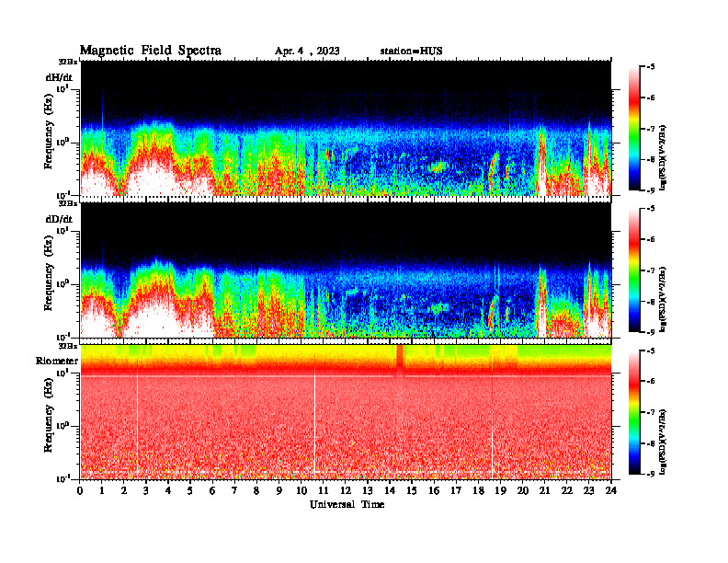Click the dark red burst near 14.5 UT in Riometer

click(400, 361)
